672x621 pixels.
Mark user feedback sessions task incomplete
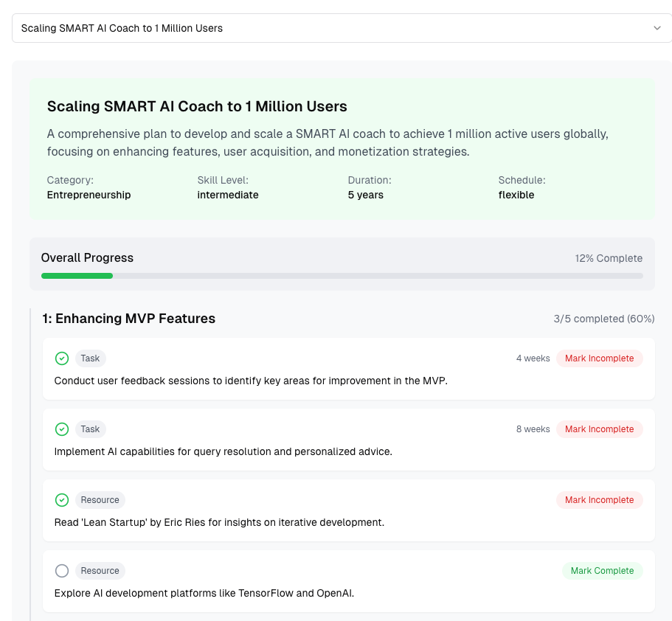point(599,358)
